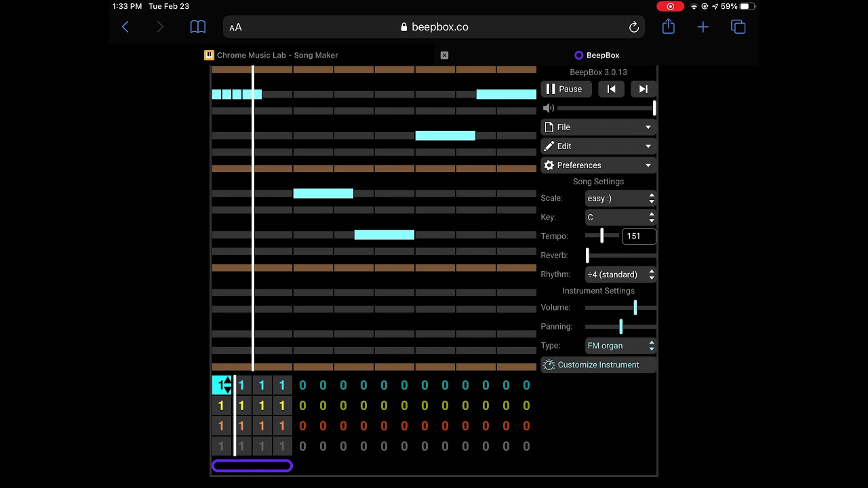Viewport: 868px width, 488px height.
Task: Pause the song playback
Action: (566, 89)
